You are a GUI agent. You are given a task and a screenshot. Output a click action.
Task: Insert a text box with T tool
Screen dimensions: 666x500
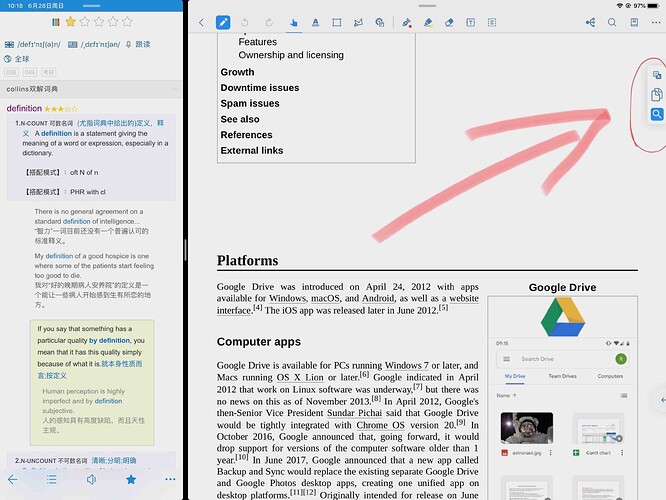coord(471,23)
